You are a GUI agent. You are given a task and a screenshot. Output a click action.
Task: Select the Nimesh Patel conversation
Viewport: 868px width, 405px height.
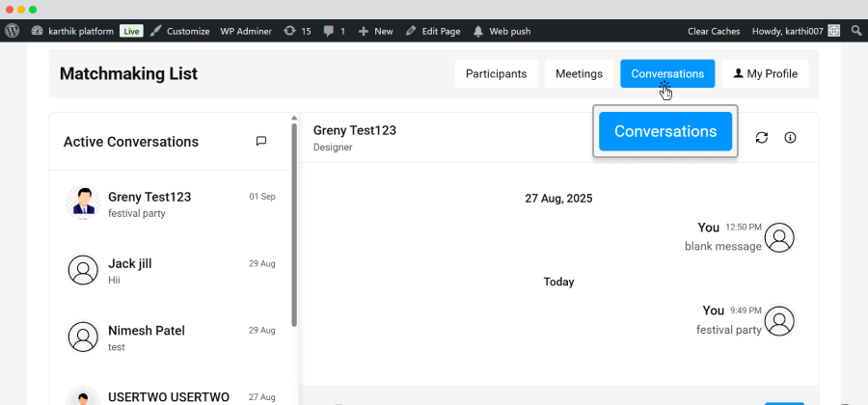170,337
